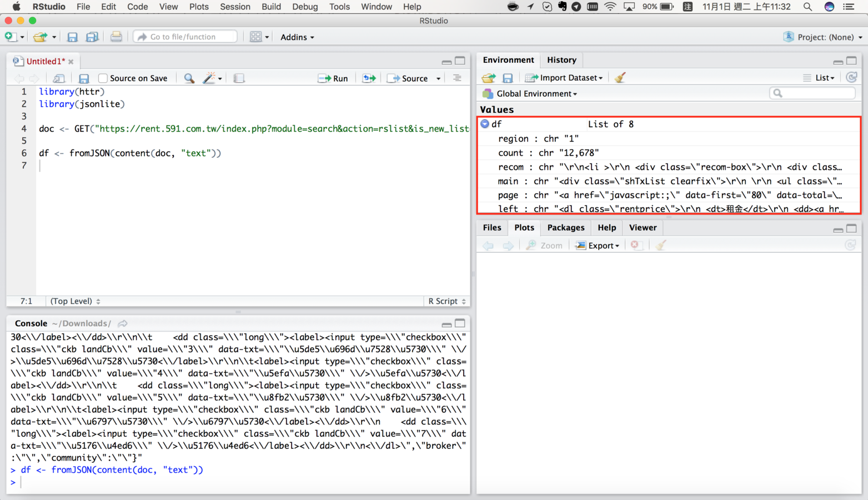Click the open file folder icon
Viewport: 868px width, 500px height.
[40, 37]
